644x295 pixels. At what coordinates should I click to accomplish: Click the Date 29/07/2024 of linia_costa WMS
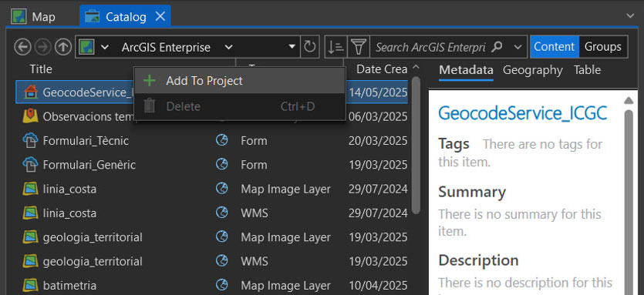point(378,213)
